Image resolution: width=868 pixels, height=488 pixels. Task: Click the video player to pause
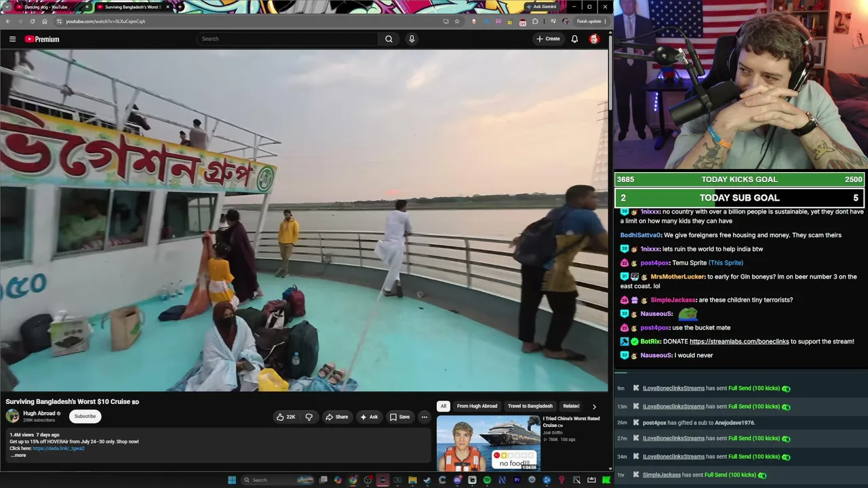point(304,220)
